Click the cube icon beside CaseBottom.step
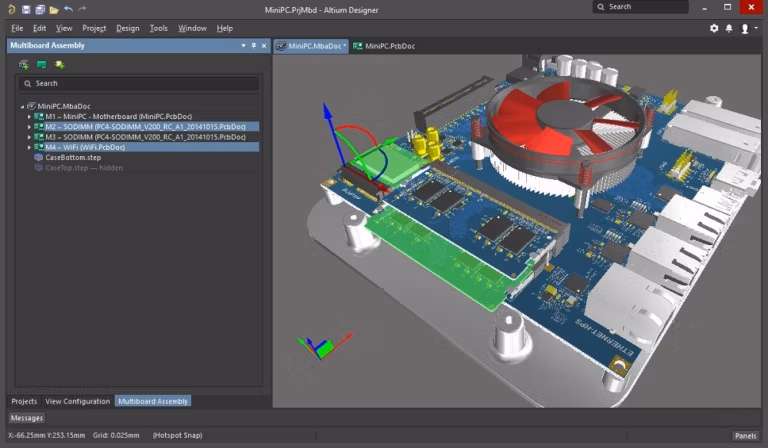This screenshot has height=448, width=768. click(x=39, y=157)
